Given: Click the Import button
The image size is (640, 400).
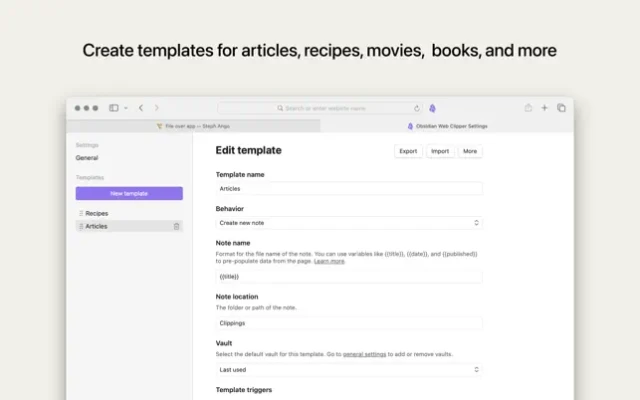Looking at the screenshot, I should tap(439, 151).
